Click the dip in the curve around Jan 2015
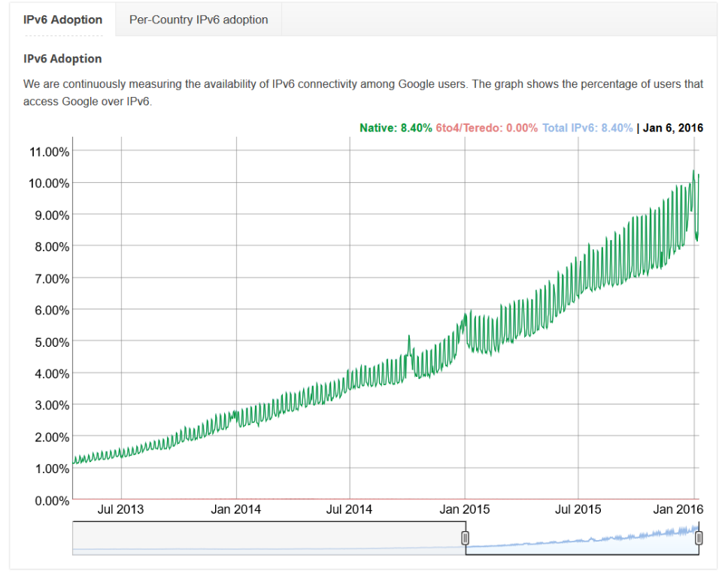 point(490,355)
